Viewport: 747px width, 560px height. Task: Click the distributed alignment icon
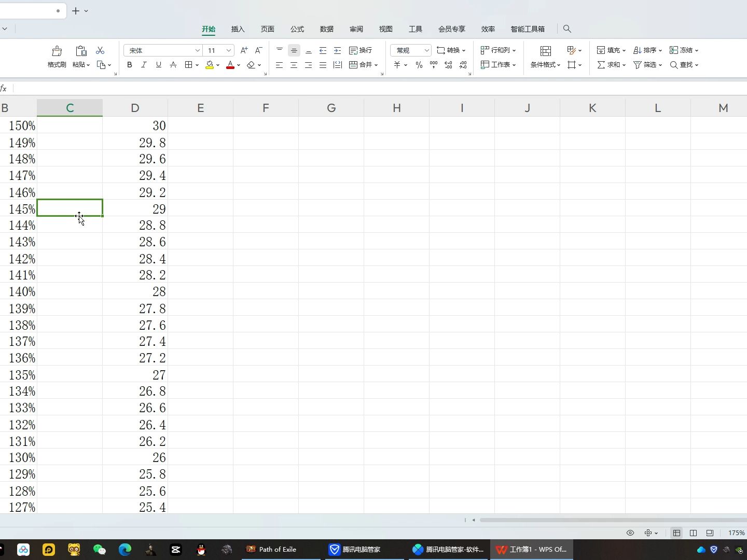[x=337, y=65]
